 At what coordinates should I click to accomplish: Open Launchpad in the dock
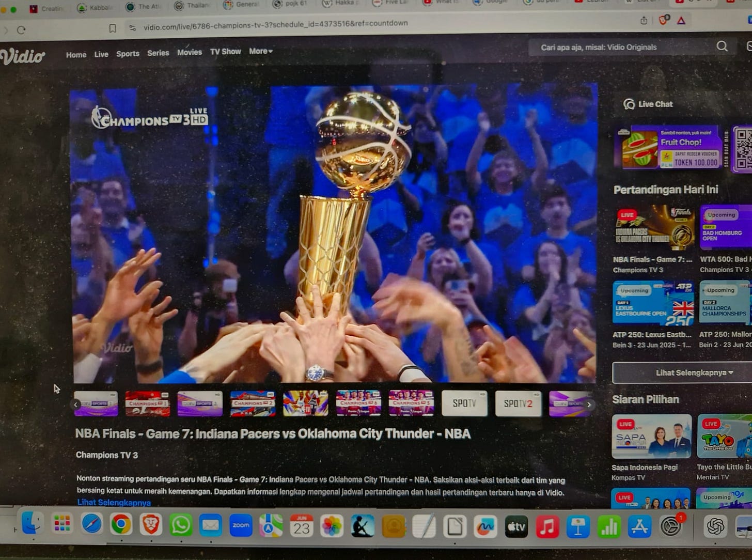coord(62,525)
